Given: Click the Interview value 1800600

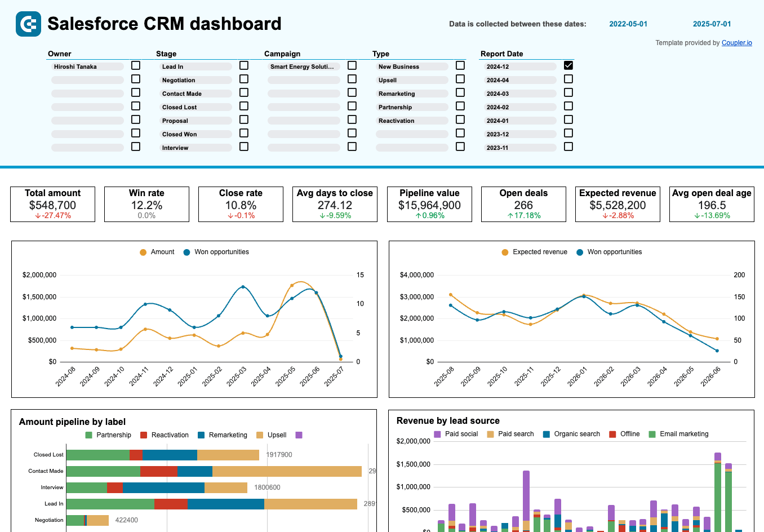Looking at the screenshot, I should 267,487.
